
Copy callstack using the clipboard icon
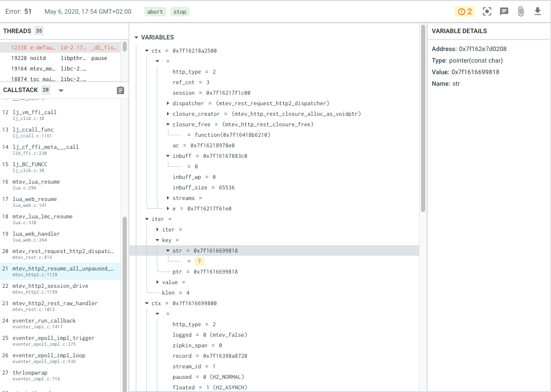click(120, 91)
